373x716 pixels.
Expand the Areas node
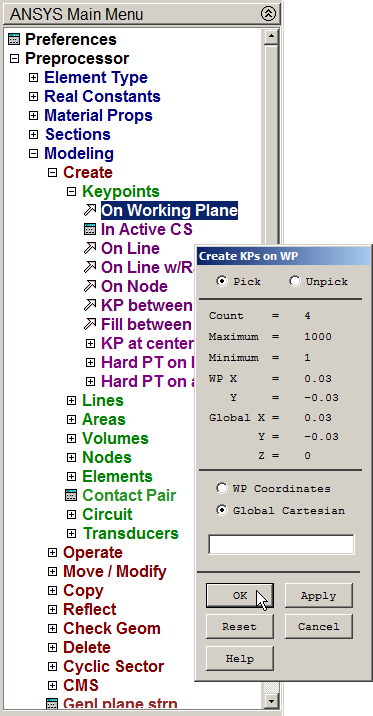[71, 419]
